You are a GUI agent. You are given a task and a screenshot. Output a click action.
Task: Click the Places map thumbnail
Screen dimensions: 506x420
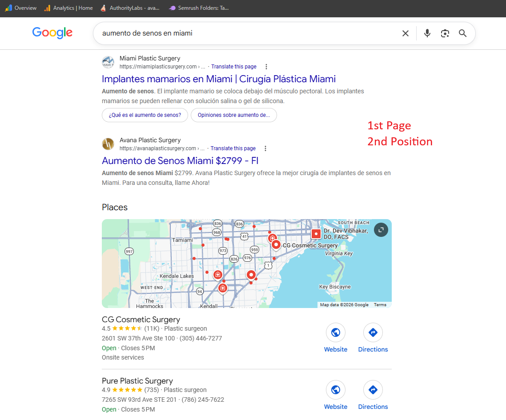pyautogui.click(x=246, y=264)
